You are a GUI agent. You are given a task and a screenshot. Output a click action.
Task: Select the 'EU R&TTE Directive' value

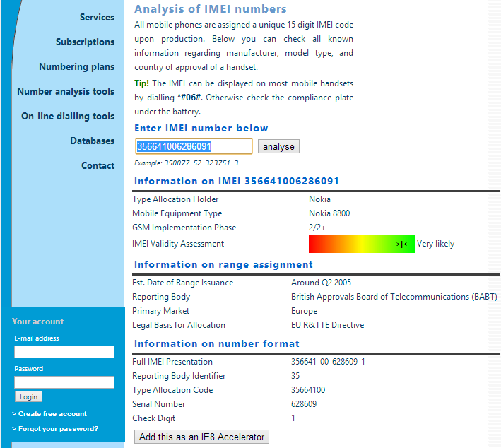[327, 325]
